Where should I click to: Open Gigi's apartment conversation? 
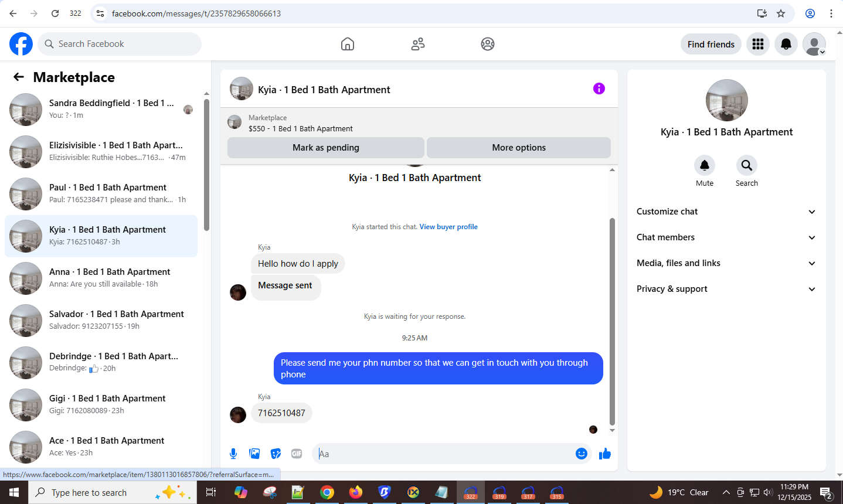coord(101,404)
